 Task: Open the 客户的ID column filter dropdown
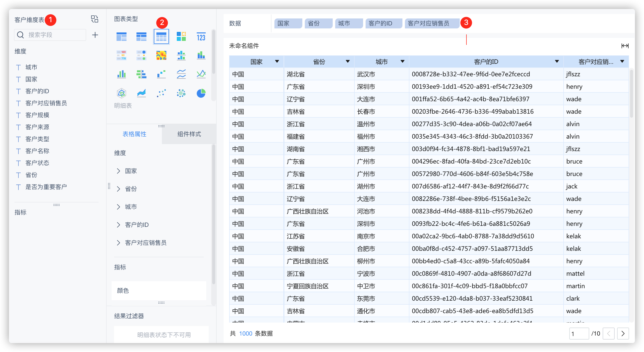coord(557,62)
